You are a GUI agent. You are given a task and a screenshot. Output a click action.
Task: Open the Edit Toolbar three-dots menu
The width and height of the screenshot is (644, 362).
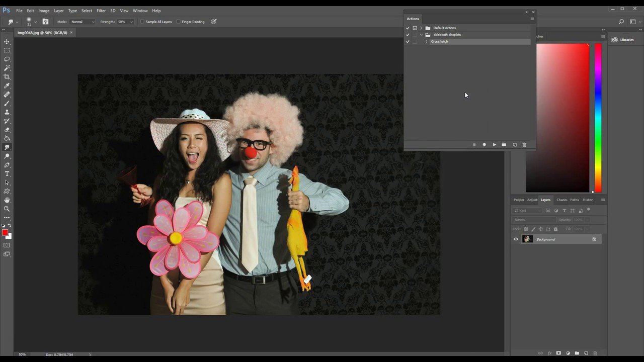click(7, 218)
